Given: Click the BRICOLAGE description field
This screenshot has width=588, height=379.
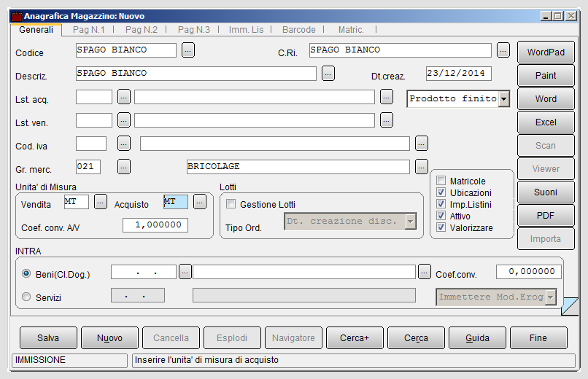Looking at the screenshot, I should [298, 167].
